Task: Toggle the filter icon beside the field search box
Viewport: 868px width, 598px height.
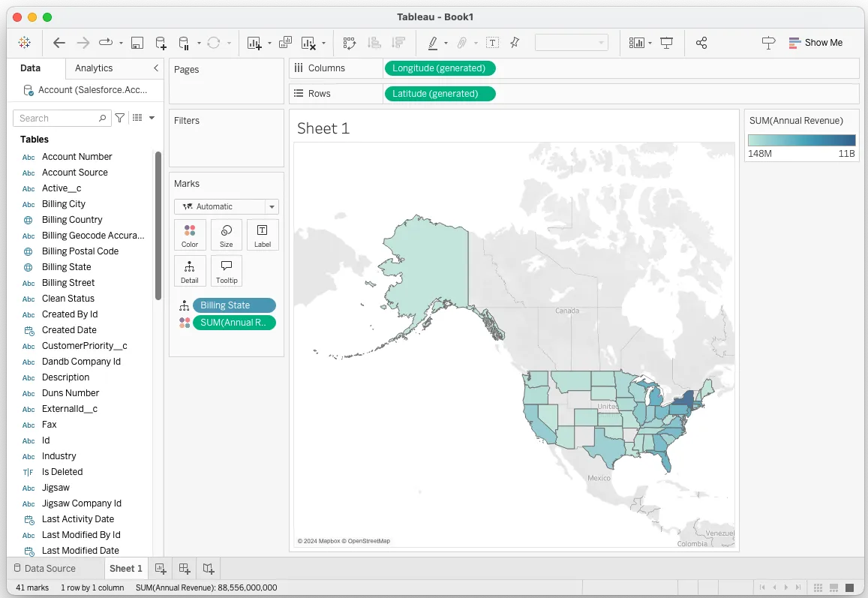Action: [119, 118]
